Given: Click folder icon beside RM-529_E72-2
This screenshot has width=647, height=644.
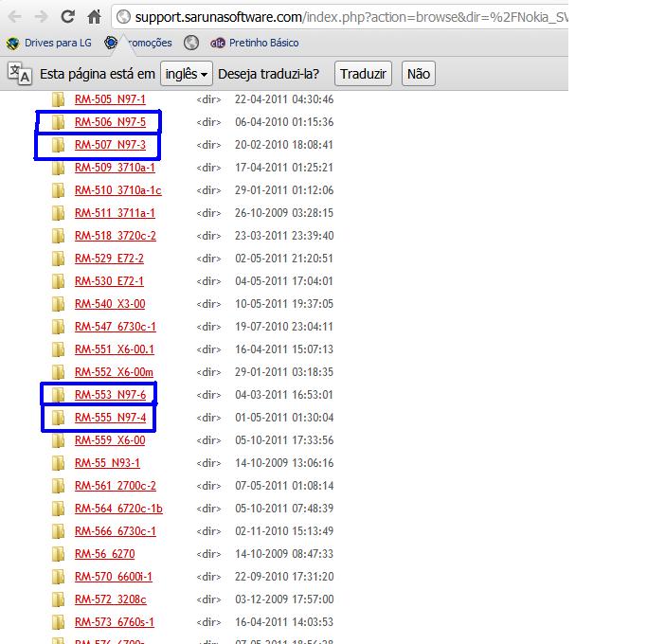Looking at the screenshot, I should (x=58, y=259).
